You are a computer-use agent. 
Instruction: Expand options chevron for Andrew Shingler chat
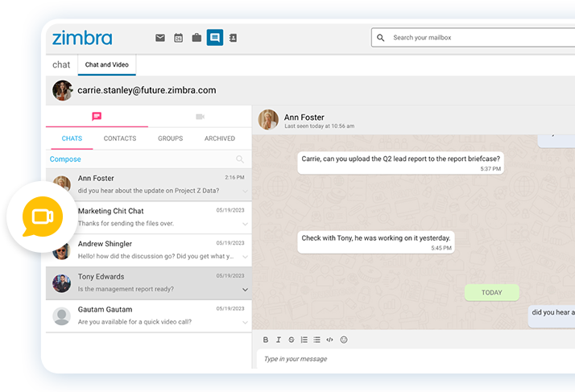click(x=245, y=257)
